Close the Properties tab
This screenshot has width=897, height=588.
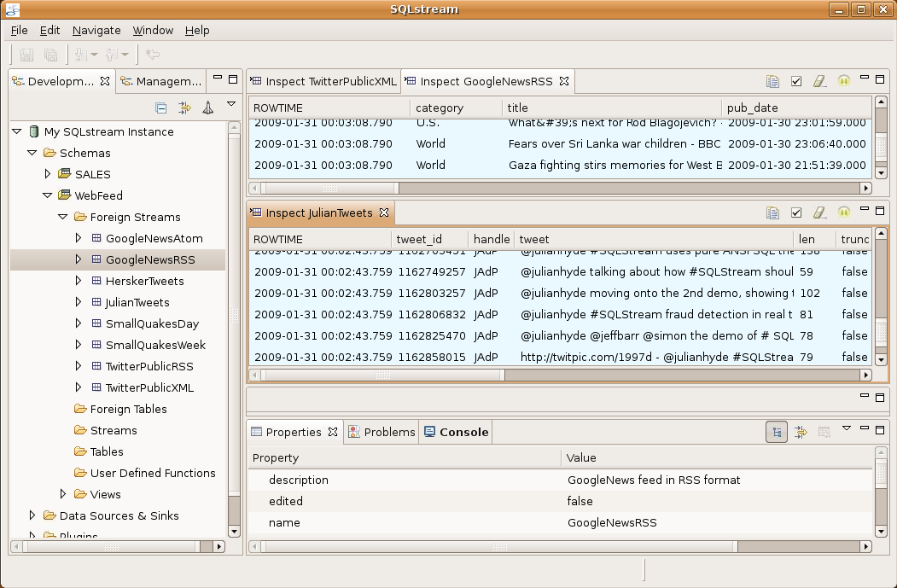point(332,432)
